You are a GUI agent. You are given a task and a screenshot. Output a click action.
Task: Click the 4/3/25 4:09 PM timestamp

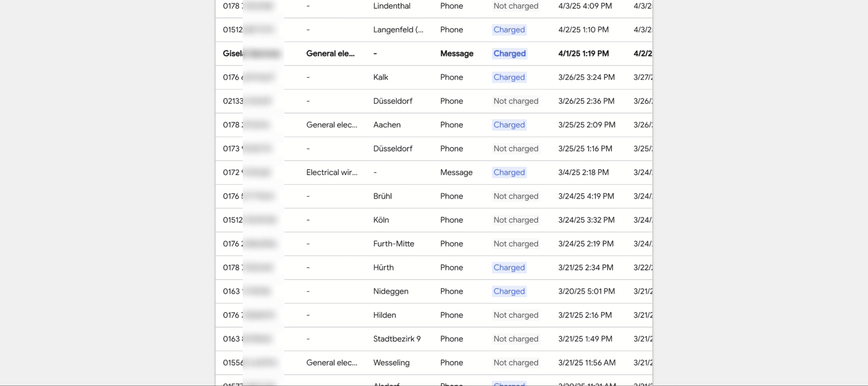(x=585, y=6)
